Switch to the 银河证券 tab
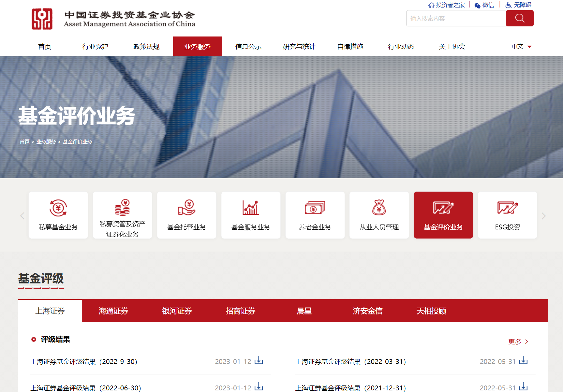 click(177, 311)
